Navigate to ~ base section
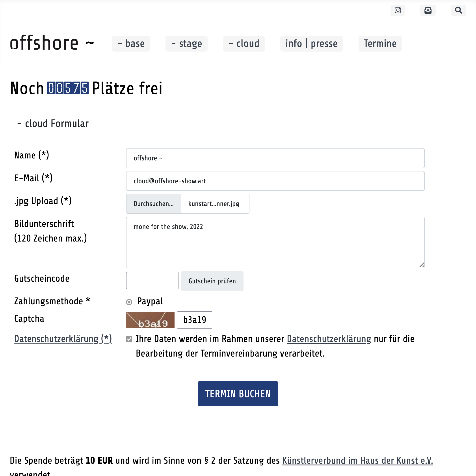Viewport: 476px width, 476px height. [x=131, y=43]
